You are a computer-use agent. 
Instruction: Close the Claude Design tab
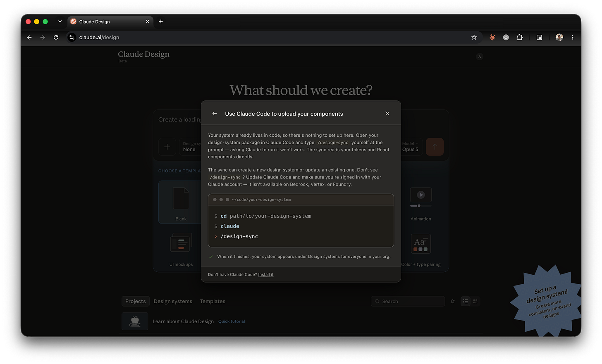148,21
